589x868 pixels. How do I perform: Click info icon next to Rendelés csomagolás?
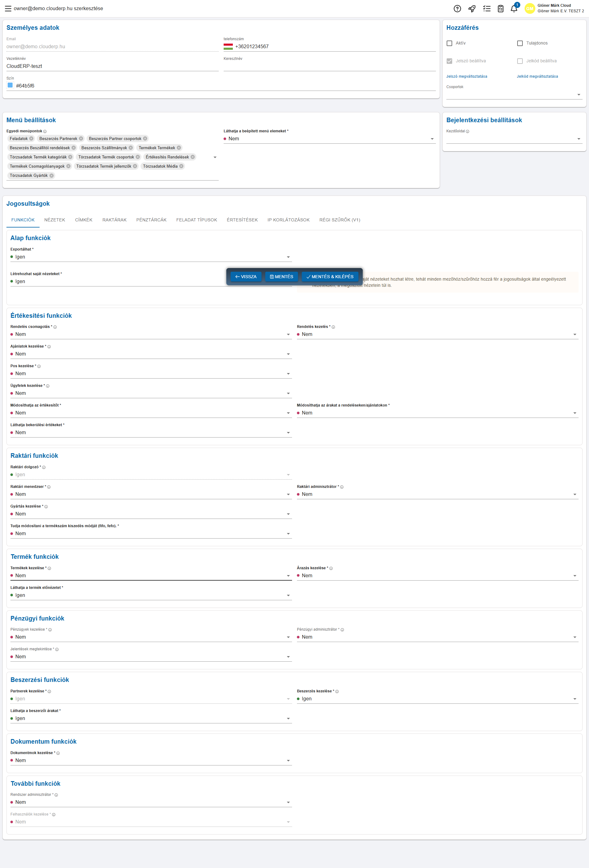pyautogui.click(x=55, y=327)
